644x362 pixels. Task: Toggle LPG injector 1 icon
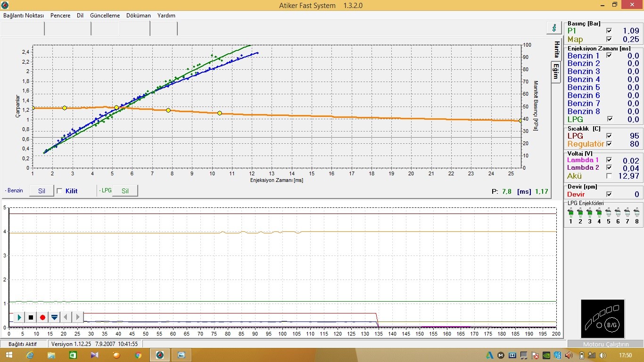coord(570,213)
